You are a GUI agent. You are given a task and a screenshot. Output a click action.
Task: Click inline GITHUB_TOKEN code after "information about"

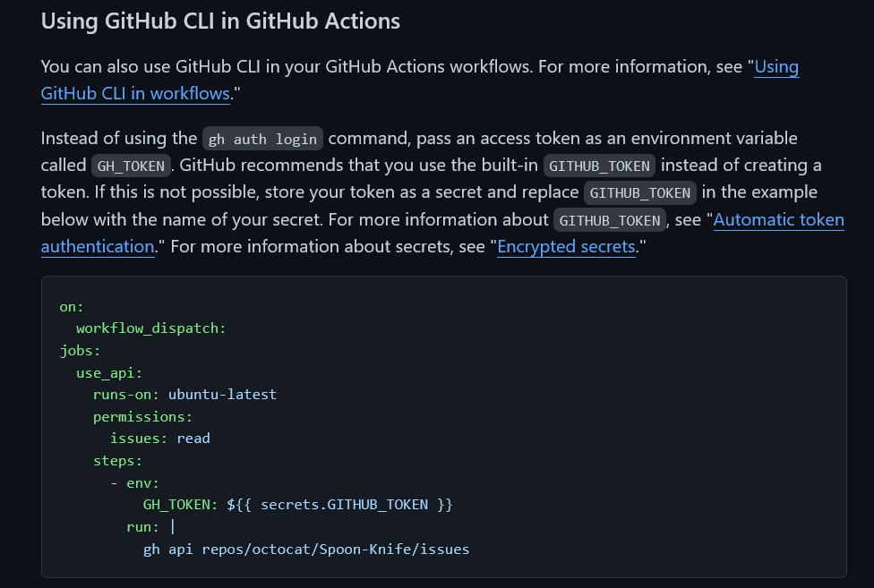tap(610, 219)
